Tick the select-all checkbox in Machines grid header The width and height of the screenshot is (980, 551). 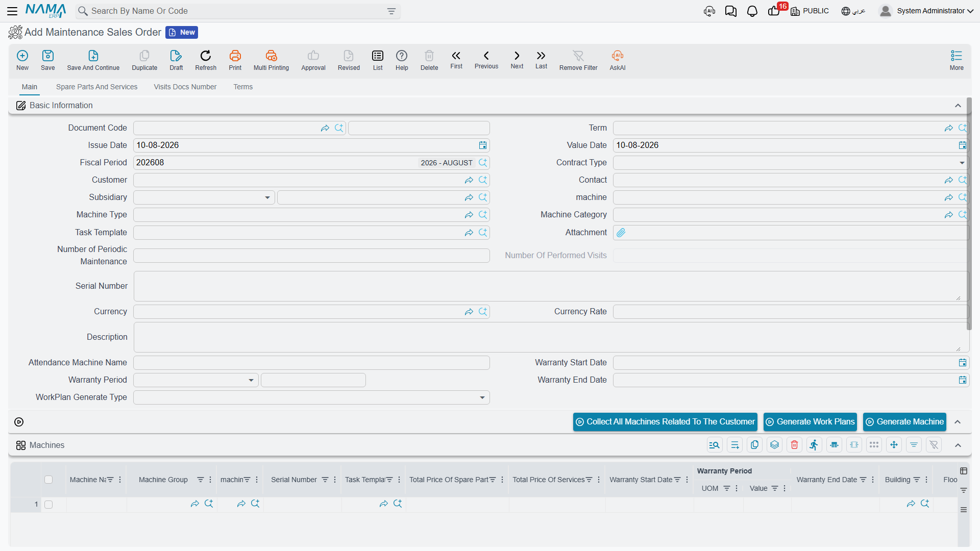pyautogui.click(x=48, y=480)
